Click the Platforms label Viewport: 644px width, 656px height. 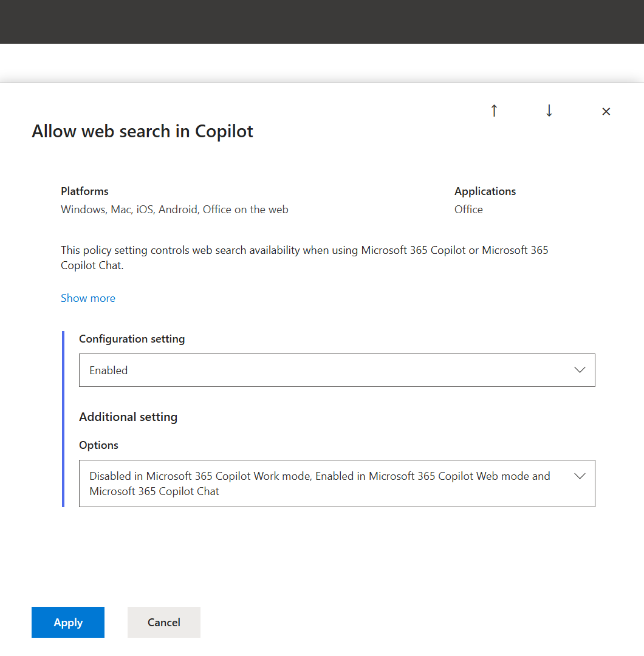84,191
